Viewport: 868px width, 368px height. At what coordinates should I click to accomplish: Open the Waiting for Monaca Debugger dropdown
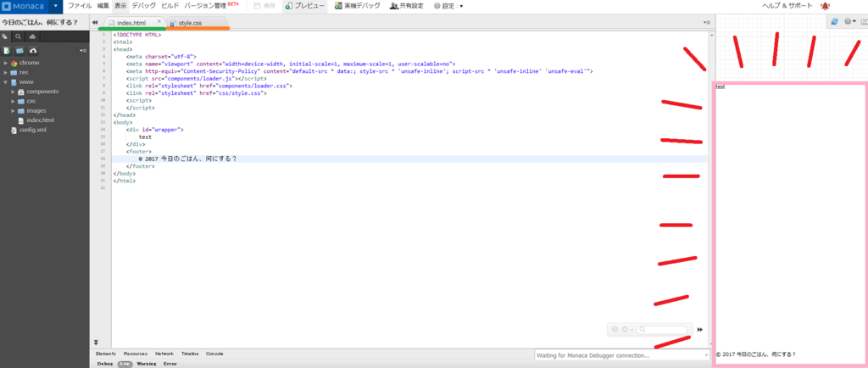pos(622,355)
